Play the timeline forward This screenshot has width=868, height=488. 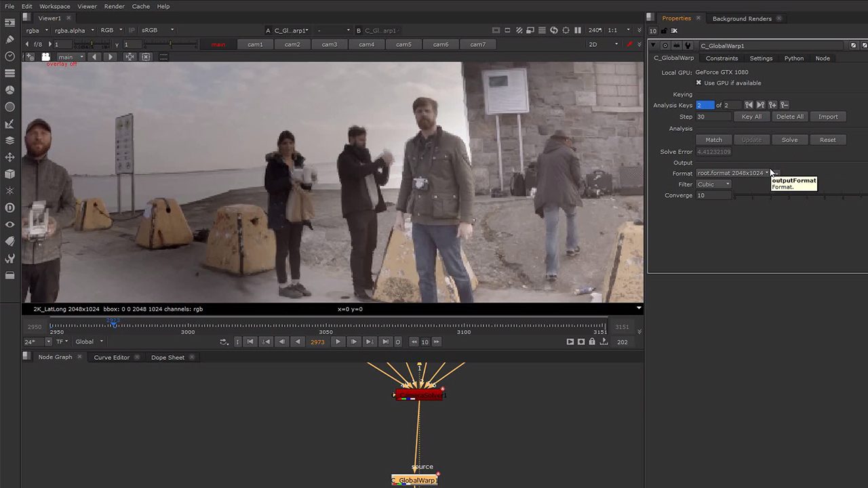(x=338, y=342)
